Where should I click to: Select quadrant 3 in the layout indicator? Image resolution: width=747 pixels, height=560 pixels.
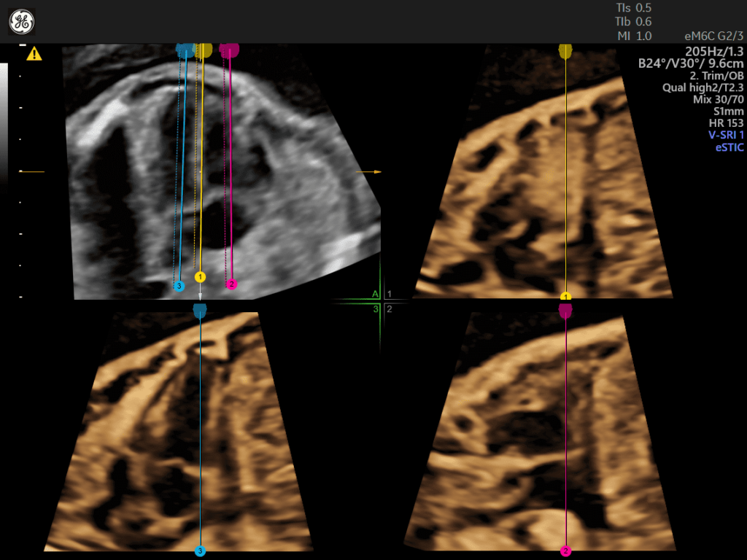point(375,309)
